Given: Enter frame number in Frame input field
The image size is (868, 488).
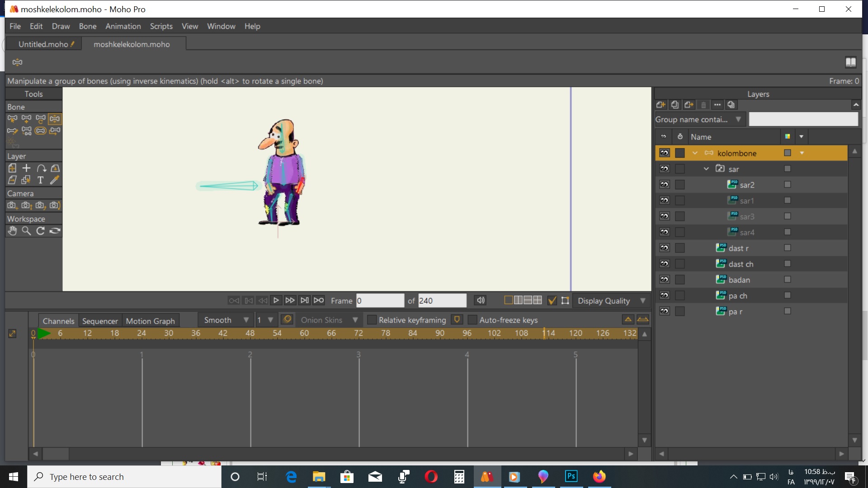Looking at the screenshot, I should (x=380, y=301).
